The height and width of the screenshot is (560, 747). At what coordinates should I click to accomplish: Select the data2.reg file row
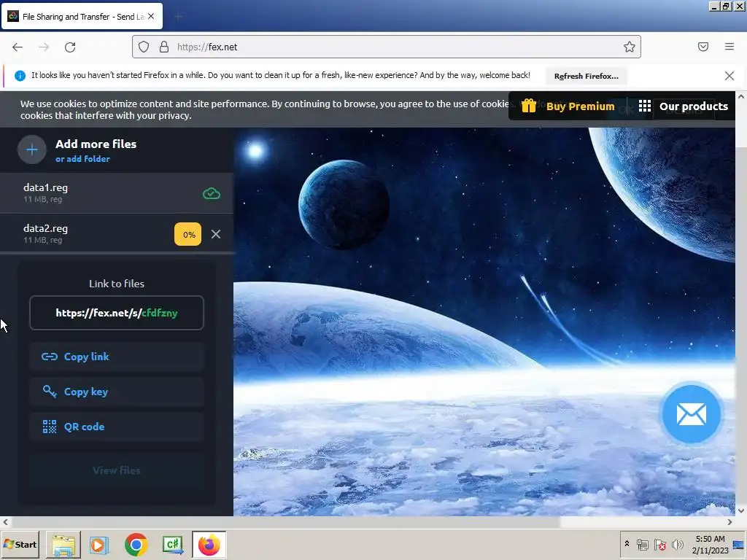pos(116,233)
